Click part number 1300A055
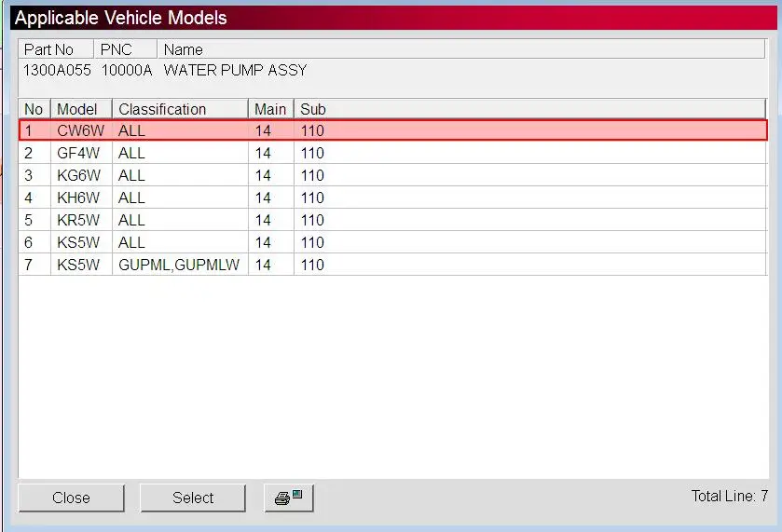The width and height of the screenshot is (782, 532). pos(57,70)
